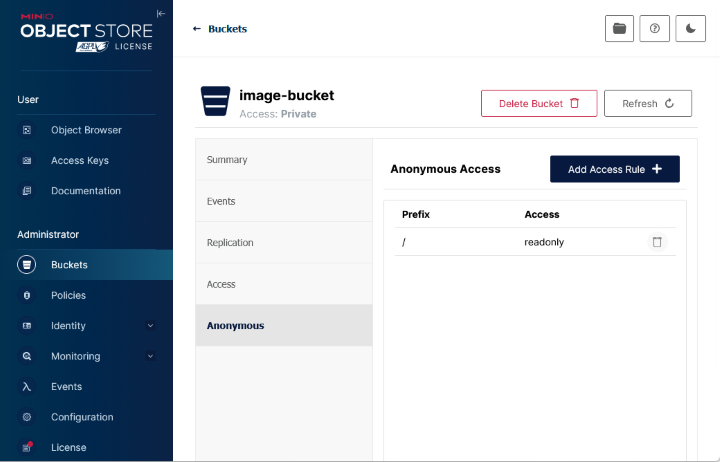Toggle dark mode with the moon icon
This screenshot has height=462, width=720.
(690, 29)
